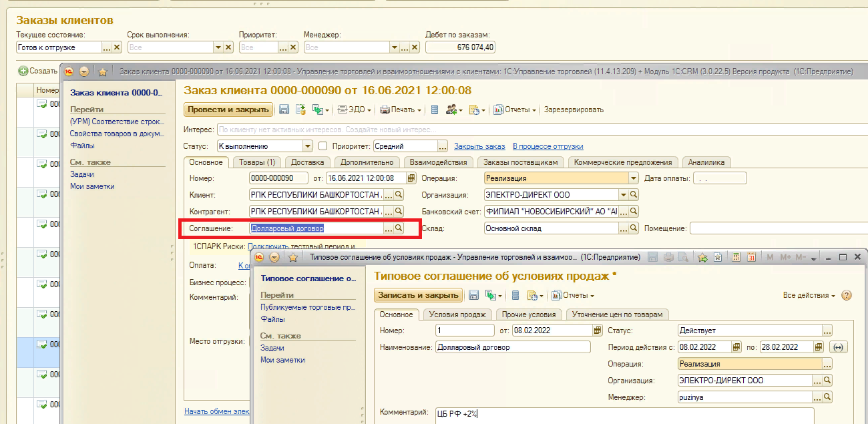
Task: Click into the agreement Наименование field
Action: coord(512,347)
